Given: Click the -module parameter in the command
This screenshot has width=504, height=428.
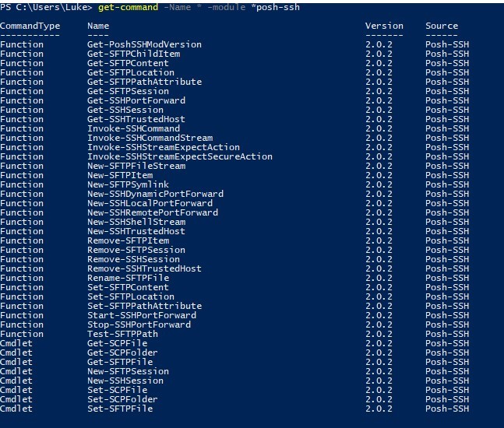Looking at the screenshot, I should coord(226,7).
